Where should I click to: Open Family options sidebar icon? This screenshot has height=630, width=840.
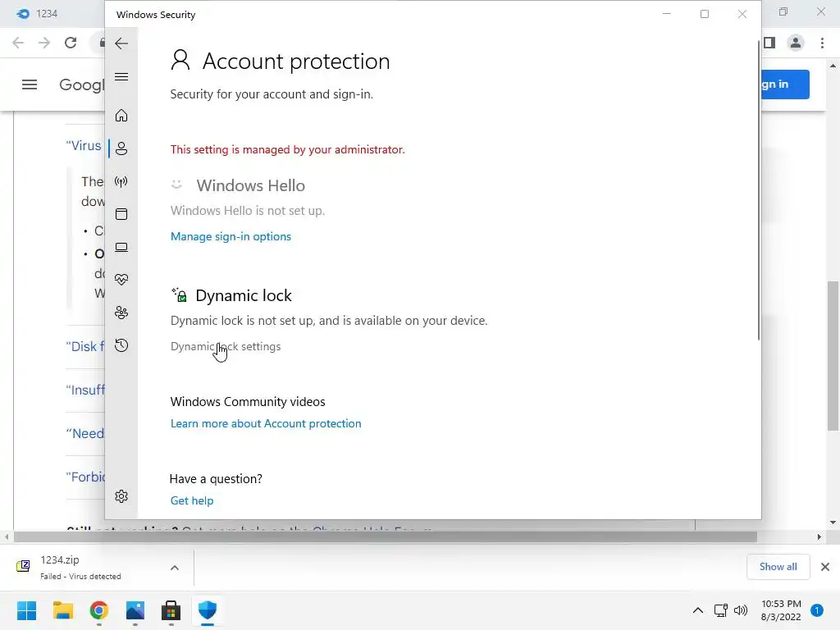pos(121,313)
